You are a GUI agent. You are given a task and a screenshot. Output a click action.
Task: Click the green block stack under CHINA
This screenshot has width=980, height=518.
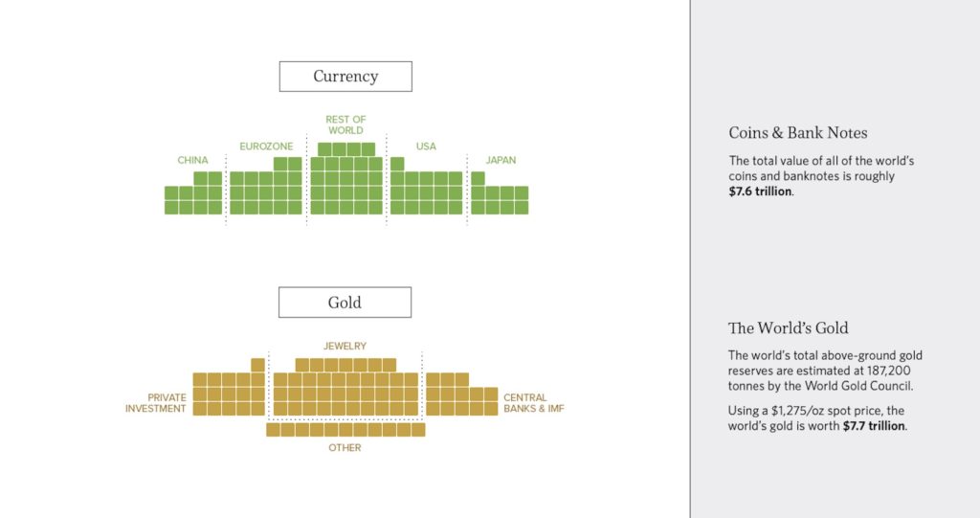pos(192,194)
